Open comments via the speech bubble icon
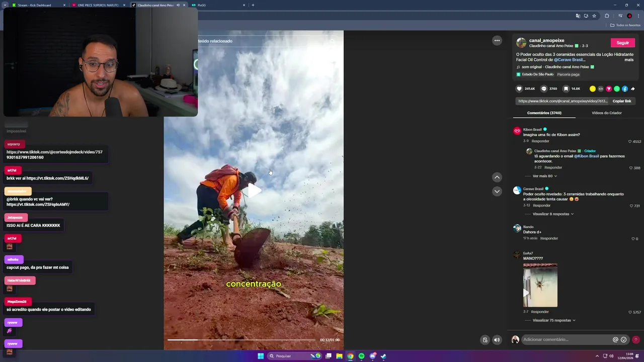Image resolution: width=644 pixels, height=362 pixels. [x=543, y=89]
